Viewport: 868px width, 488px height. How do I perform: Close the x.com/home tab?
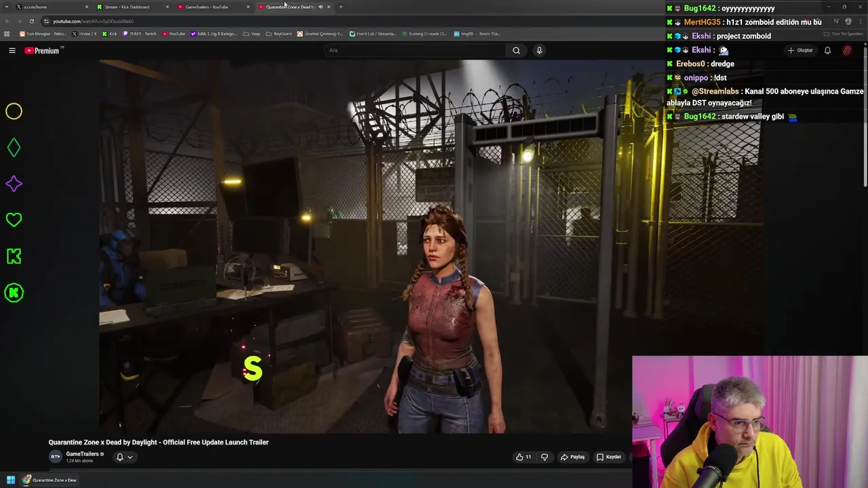click(x=86, y=7)
